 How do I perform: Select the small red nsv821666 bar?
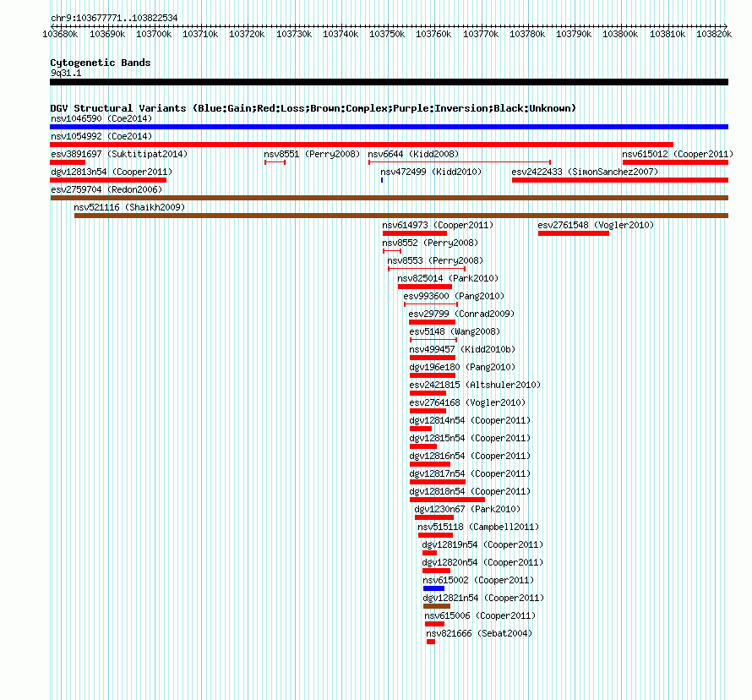coord(431,642)
